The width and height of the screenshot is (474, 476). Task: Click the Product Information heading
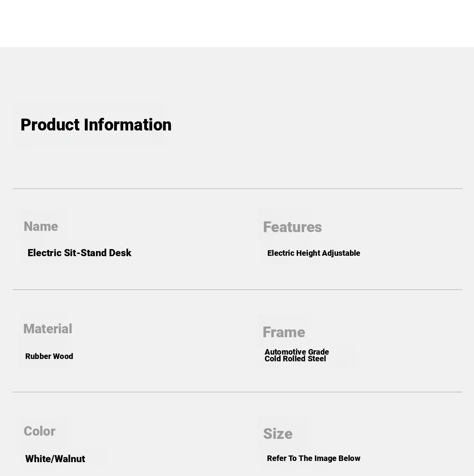pyautogui.click(x=96, y=125)
